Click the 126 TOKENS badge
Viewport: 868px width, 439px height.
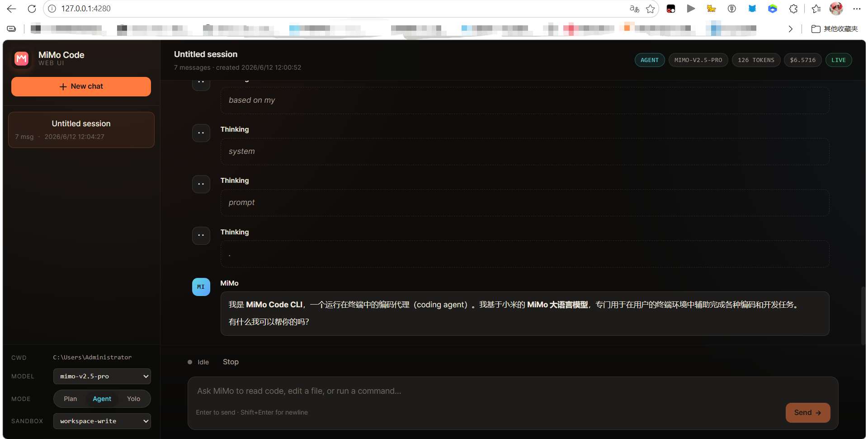point(756,60)
